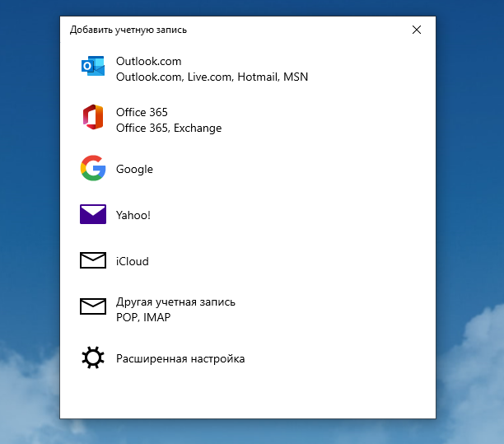Click the Outlook.com envelope icon
The image size is (504, 444).
pos(93,67)
